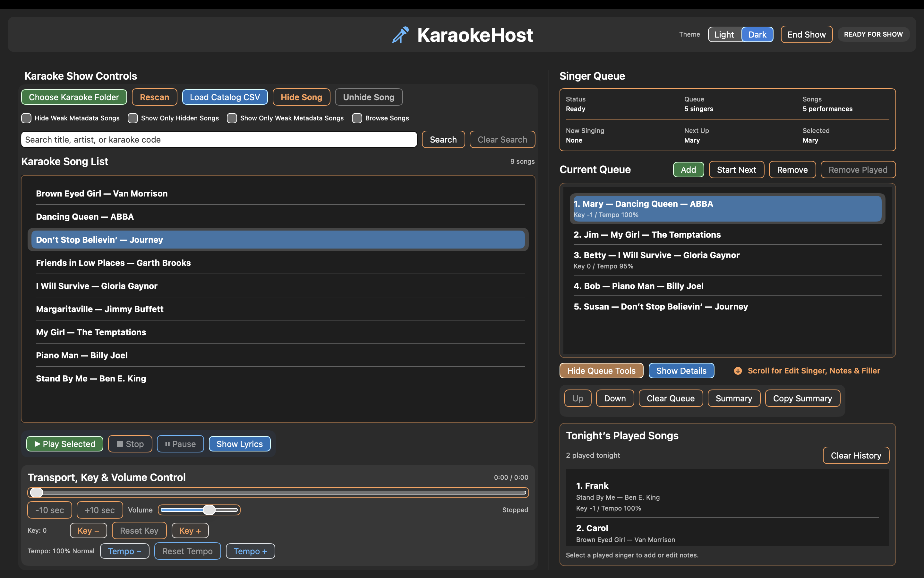Enable Hide Weak Metadata Songs checkbox
This screenshot has height=578, width=924.
pos(26,118)
